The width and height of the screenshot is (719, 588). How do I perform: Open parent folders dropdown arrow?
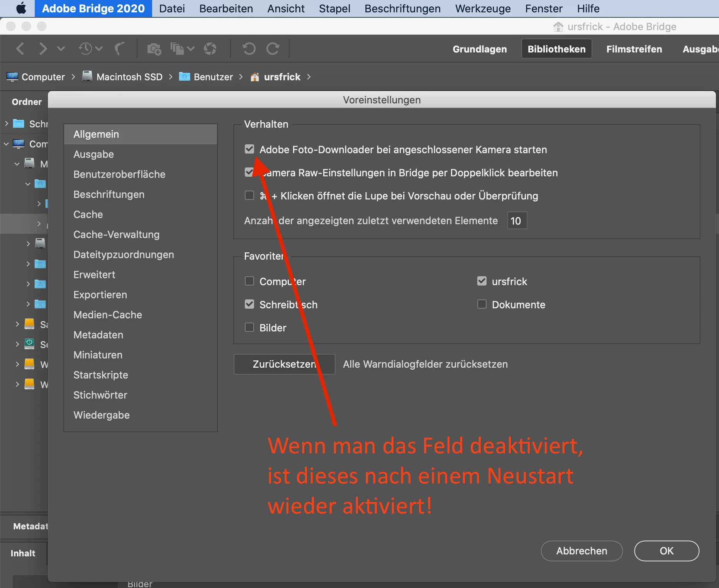[x=61, y=49]
